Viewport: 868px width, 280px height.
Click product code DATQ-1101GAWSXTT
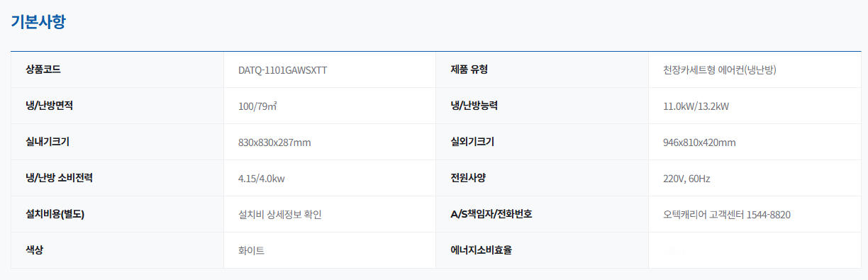coord(282,70)
